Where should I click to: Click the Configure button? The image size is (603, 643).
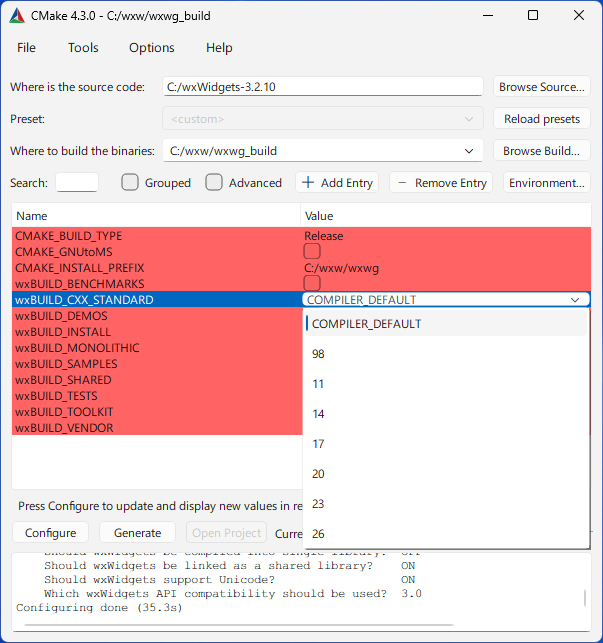click(x=50, y=532)
